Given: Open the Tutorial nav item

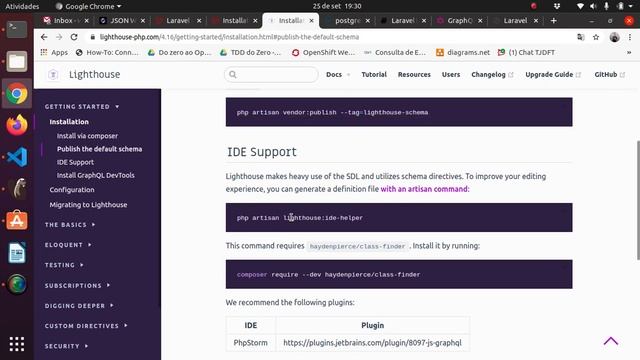Looking at the screenshot, I should (x=374, y=74).
